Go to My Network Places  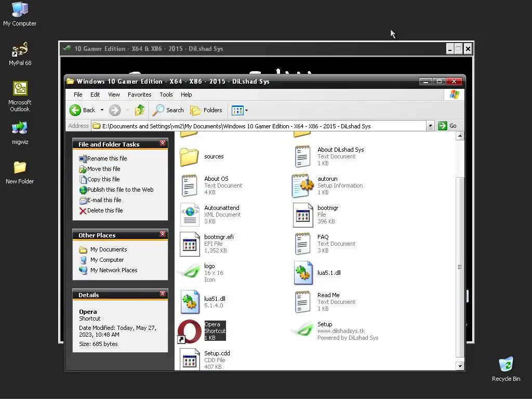(108, 270)
